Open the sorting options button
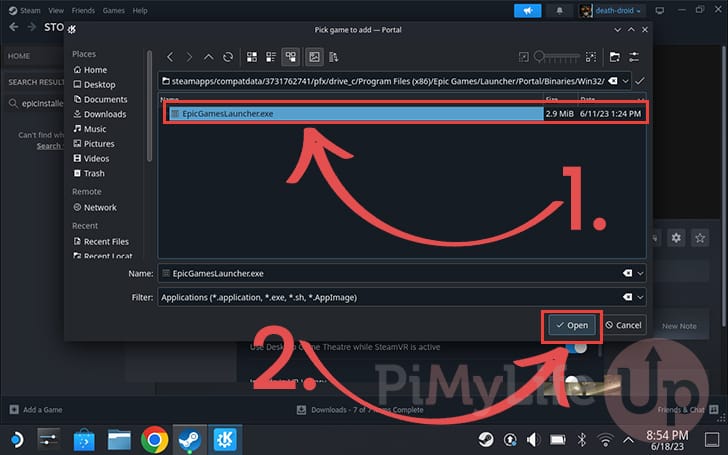 coord(333,57)
